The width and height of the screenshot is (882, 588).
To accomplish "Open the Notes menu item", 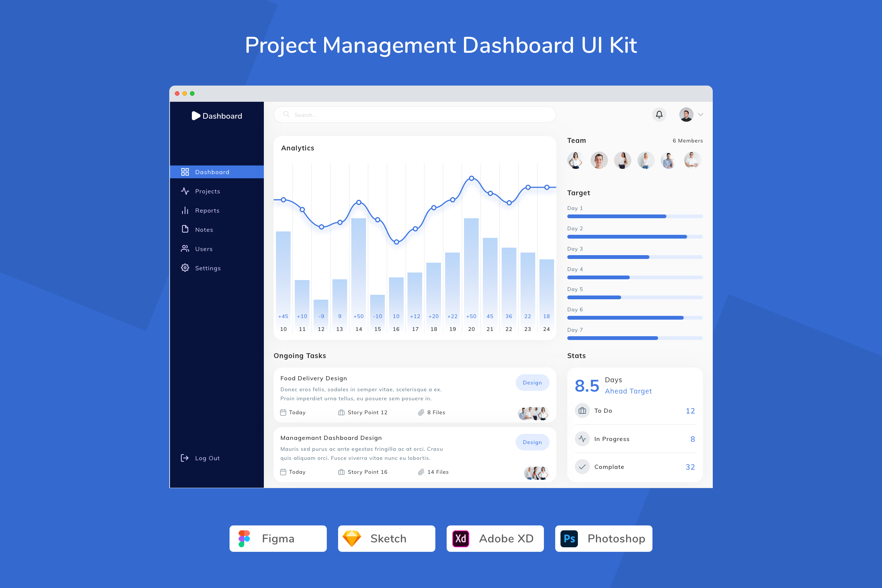I will (217, 230).
